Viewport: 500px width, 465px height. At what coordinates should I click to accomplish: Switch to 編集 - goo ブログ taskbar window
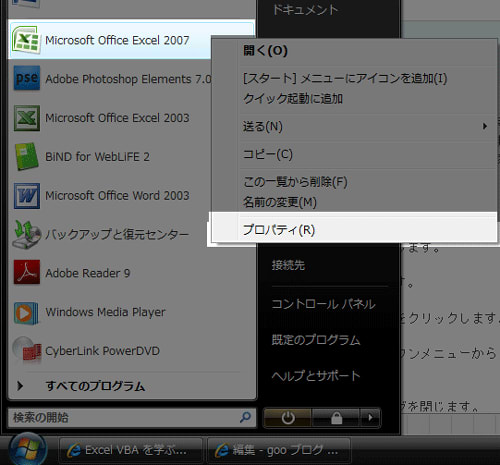(279, 451)
